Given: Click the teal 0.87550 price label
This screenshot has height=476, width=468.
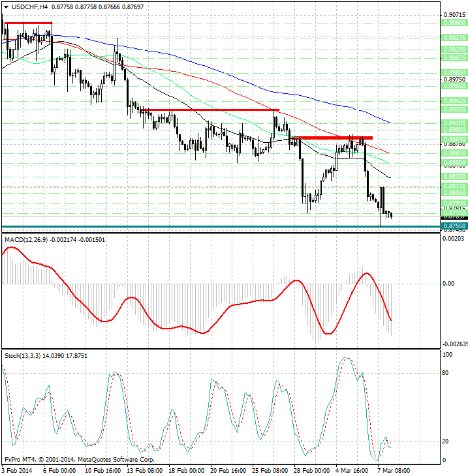Looking at the screenshot, I should pyautogui.click(x=454, y=226).
